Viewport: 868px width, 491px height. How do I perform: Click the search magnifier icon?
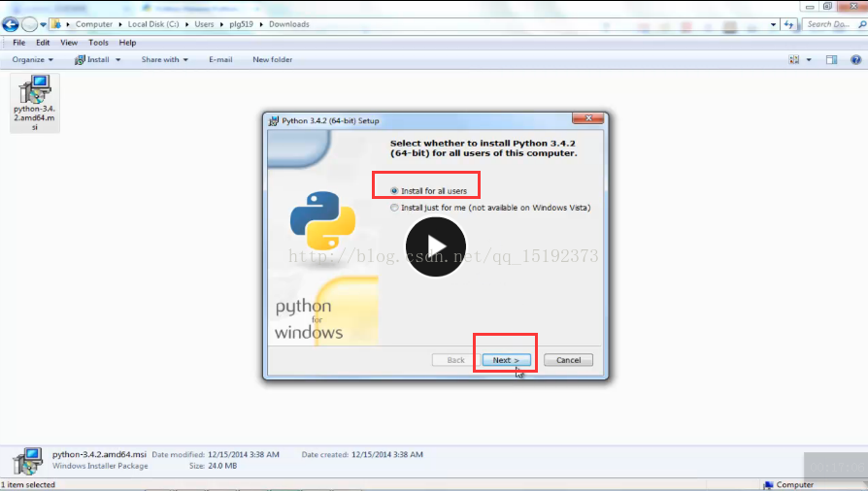click(x=862, y=24)
